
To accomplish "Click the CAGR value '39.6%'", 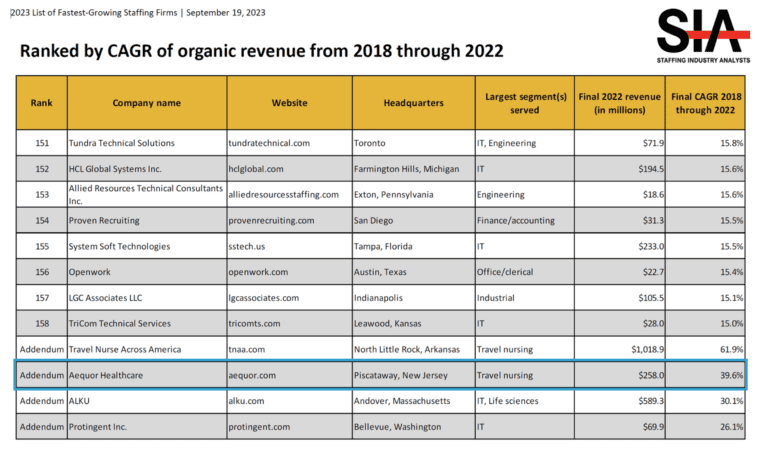I will [731, 375].
